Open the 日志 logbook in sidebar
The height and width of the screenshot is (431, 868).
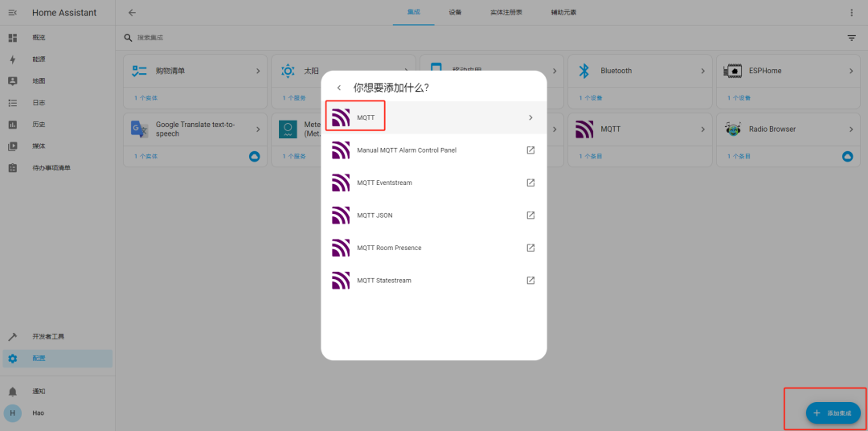[58, 102]
